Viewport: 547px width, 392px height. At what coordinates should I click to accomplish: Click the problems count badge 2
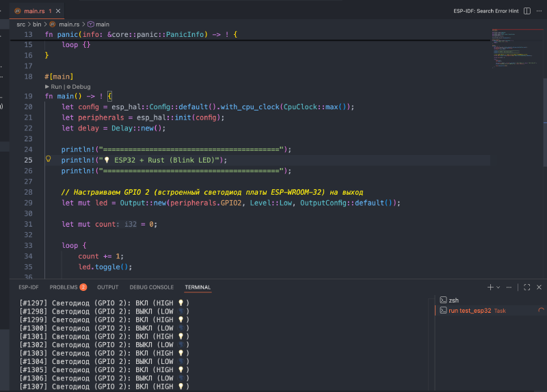(x=83, y=287)
